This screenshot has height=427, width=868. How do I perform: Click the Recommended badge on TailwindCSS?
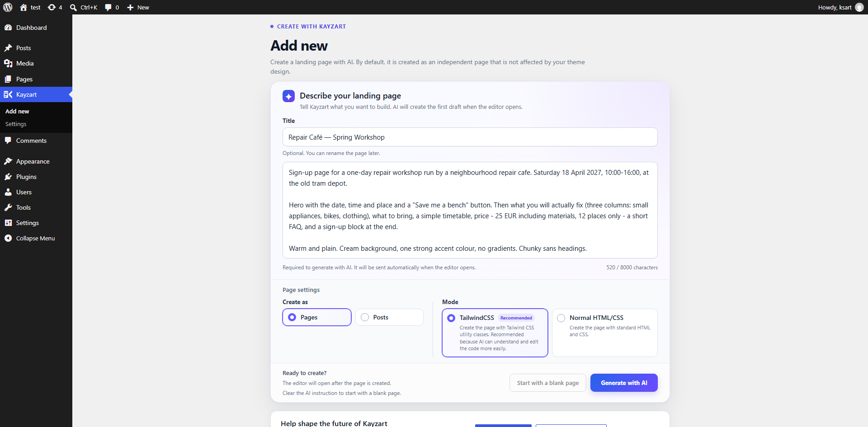[x=516, y=318]
